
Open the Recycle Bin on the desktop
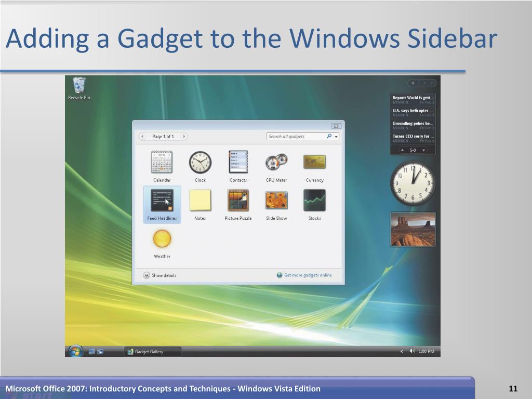coord(79,88)
